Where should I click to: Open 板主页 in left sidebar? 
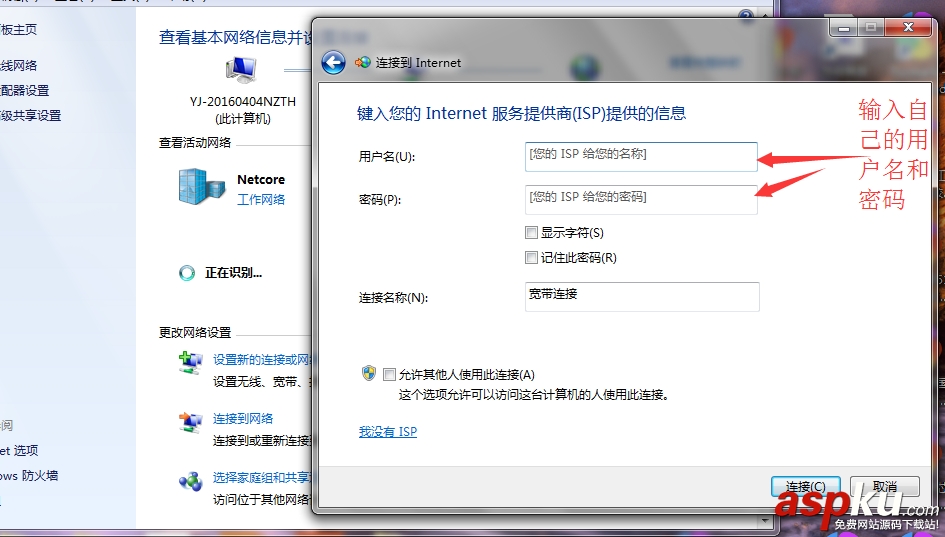point(19,30)
